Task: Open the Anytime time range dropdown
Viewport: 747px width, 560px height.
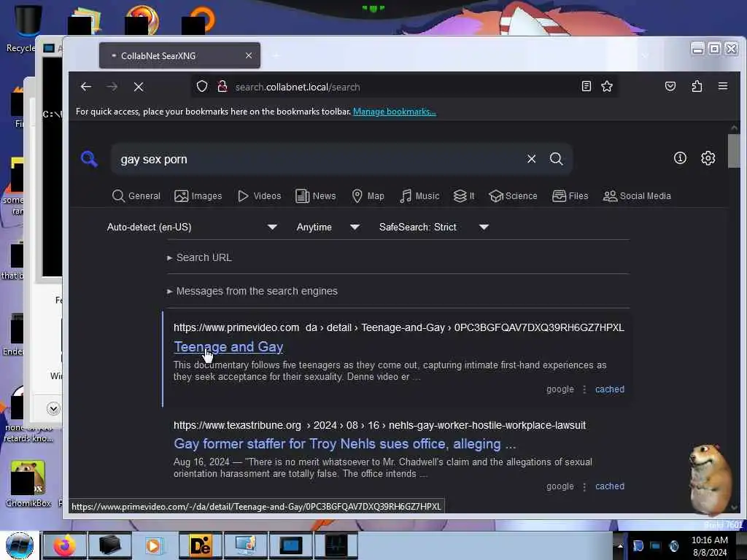Action: click(x=328, y=227)
